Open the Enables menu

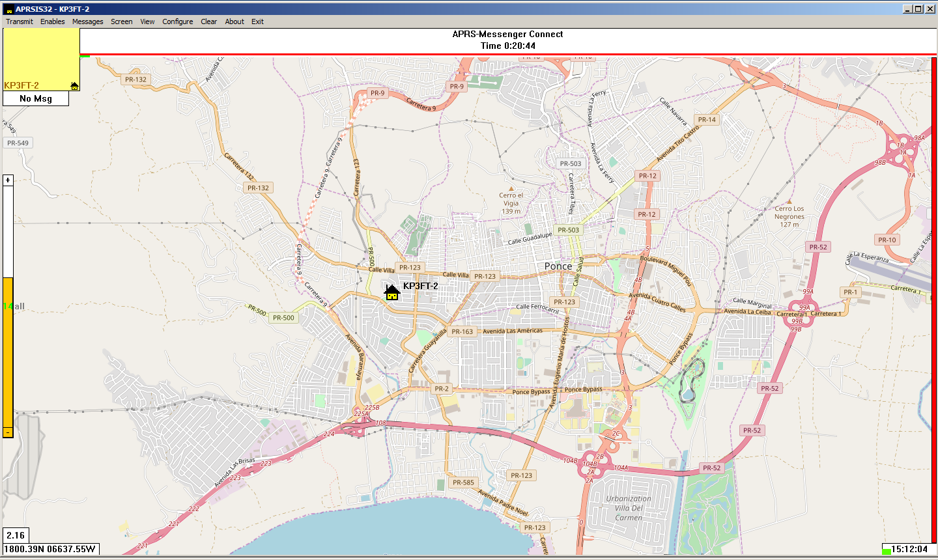pyautogui.click(x=52, y=21)
